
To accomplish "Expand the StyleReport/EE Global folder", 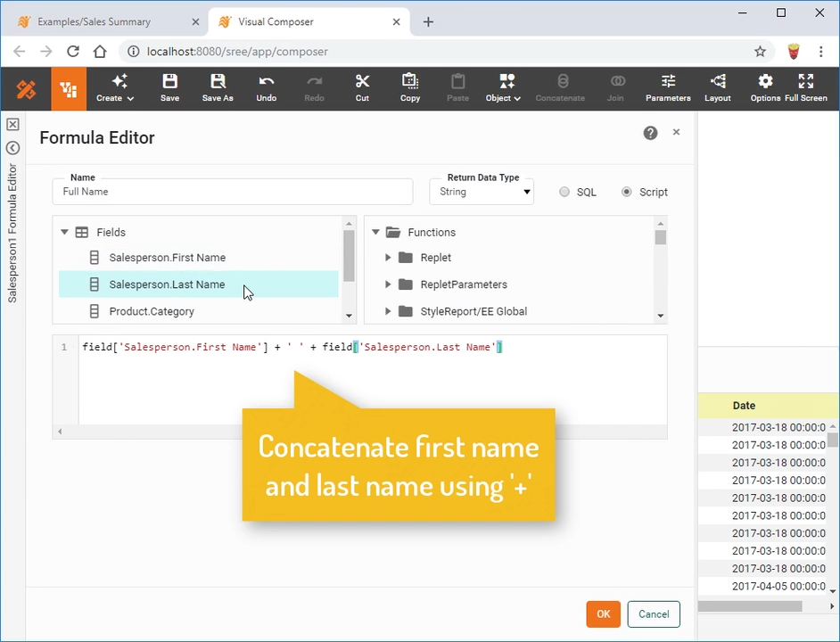I will 388,311.
